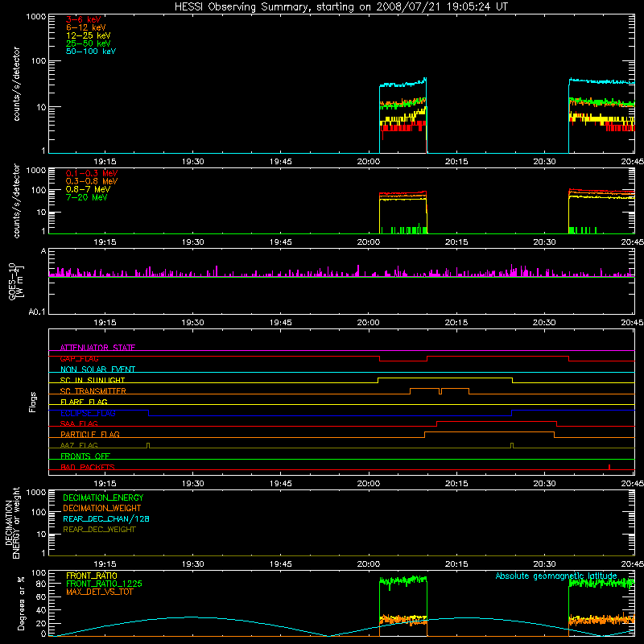Select the 25-50 keV legend label
Screen dimensions: 644x644
[89, 43]
